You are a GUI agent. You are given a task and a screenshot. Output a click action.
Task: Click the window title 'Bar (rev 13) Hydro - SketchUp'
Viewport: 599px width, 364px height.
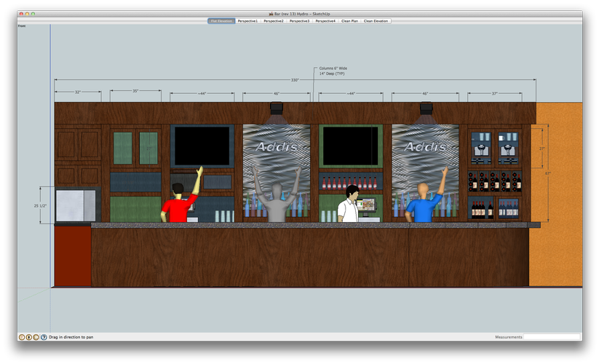click(x=302, y=14)
